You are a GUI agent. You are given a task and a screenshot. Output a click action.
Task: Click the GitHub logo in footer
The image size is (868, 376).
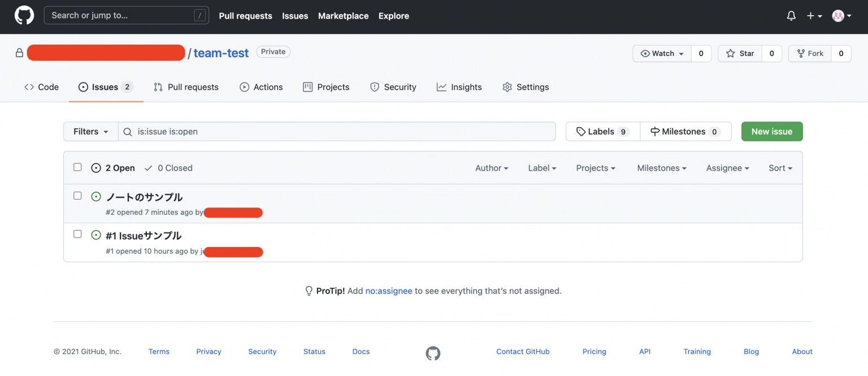coord(433,353)
